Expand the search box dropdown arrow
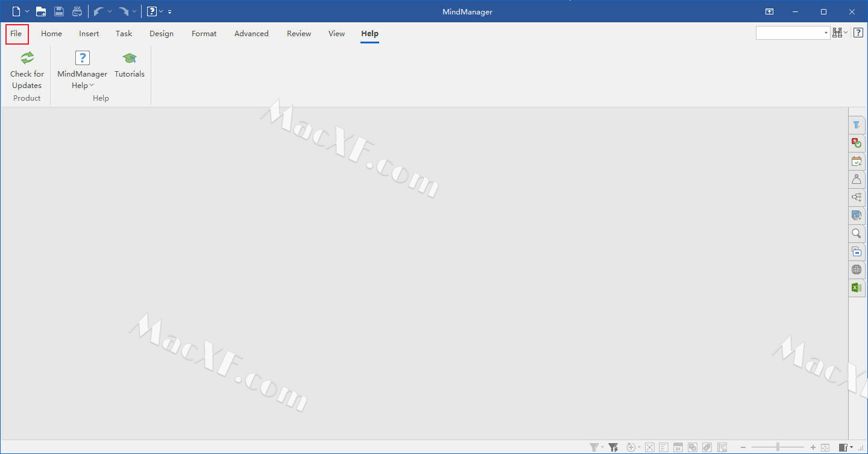 coord(826,33)
